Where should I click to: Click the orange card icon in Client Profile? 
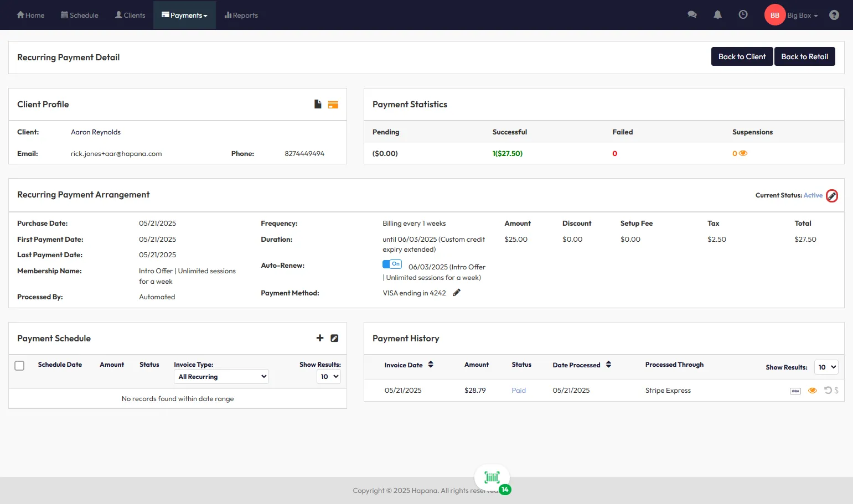point(333,105)
